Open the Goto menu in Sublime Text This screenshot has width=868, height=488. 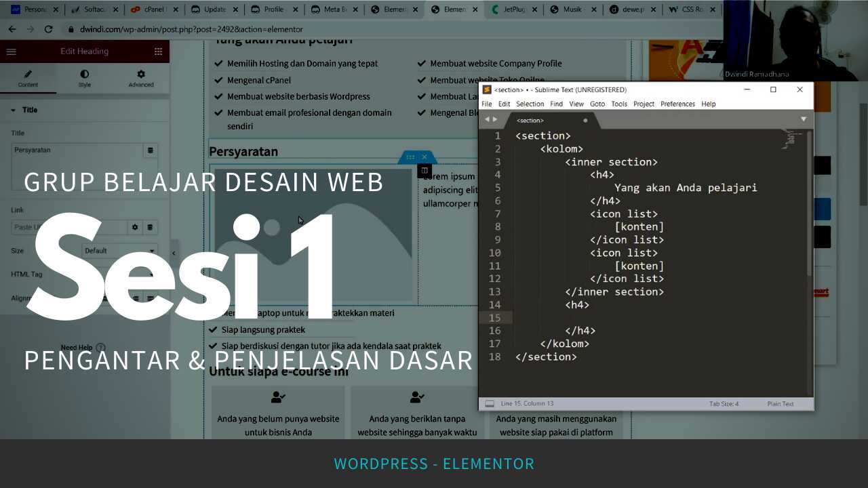click(597, 104)
